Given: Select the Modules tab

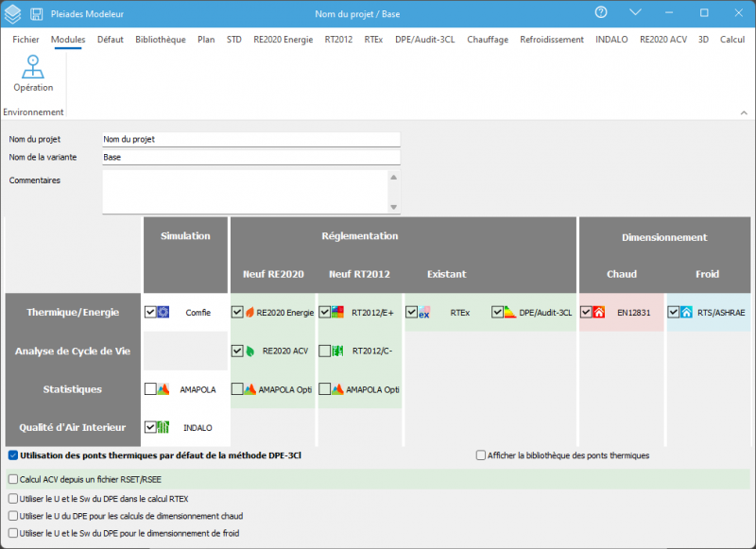Looking at the screenshot, I should coord(68,40).
